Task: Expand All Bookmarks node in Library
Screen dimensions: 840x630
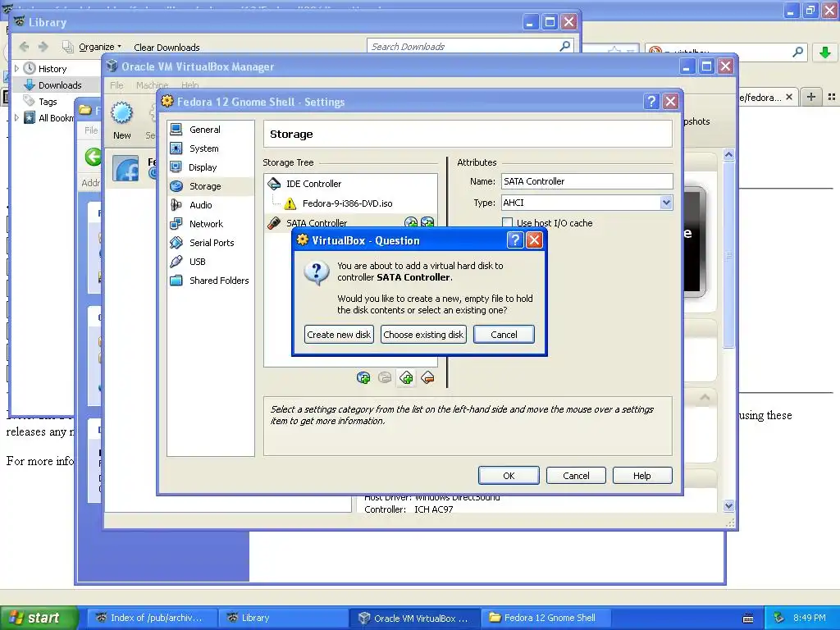Action: (16, 118)
